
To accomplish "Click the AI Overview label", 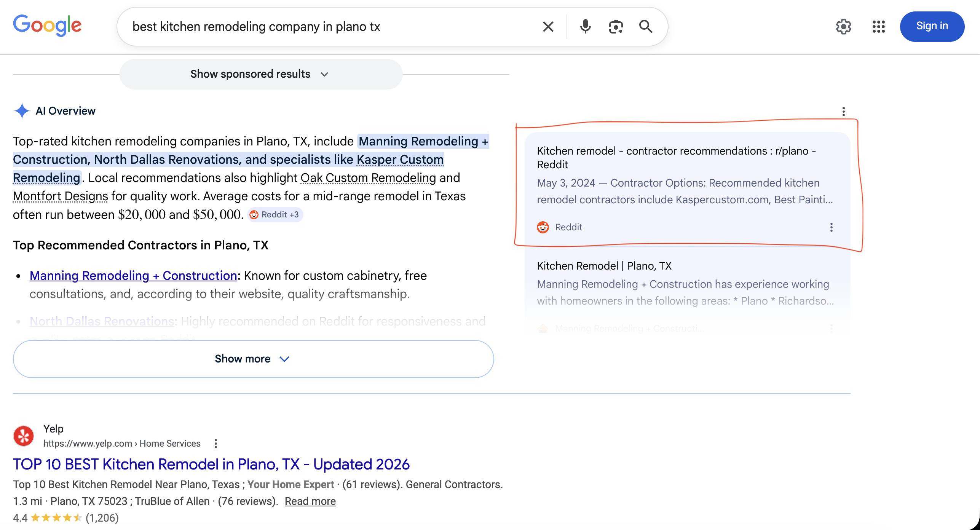I will click(65, 111).
